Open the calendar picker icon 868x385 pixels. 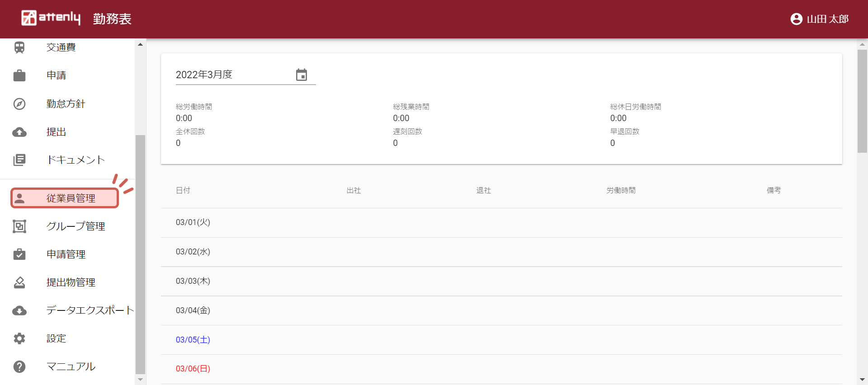302,75
